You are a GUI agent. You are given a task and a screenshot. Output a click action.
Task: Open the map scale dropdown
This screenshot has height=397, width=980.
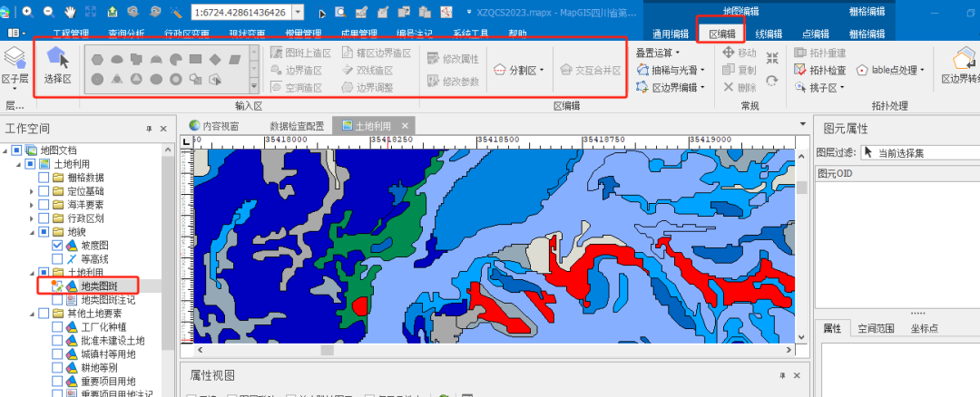point(306,13)
